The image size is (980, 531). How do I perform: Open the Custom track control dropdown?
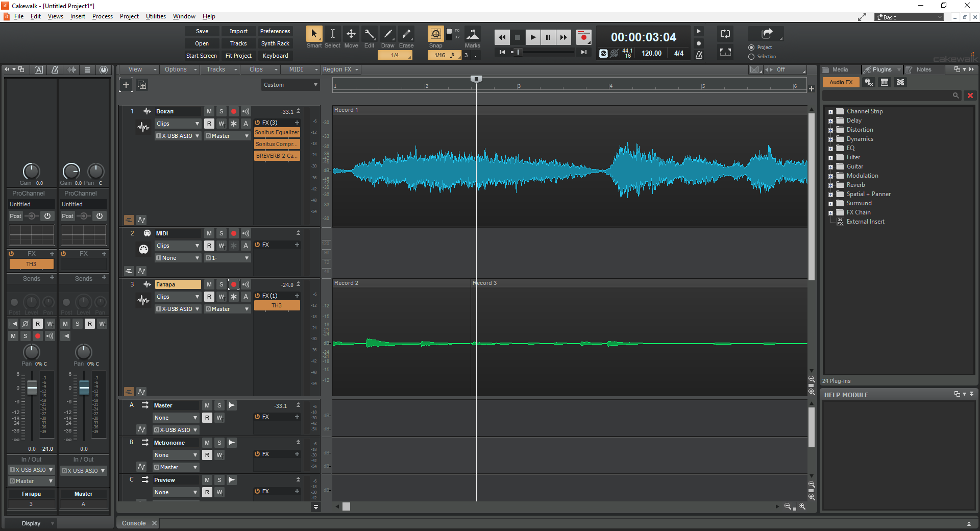pos(290,85)
